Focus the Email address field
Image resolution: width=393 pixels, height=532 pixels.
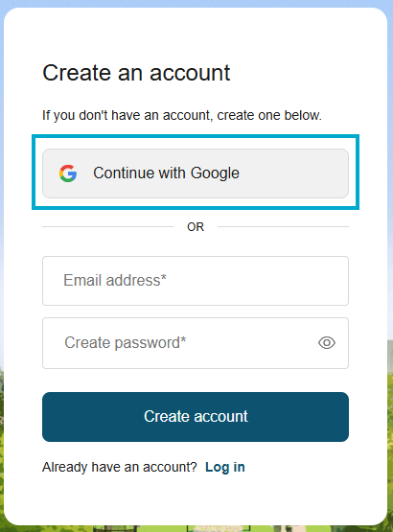coord(196,281)
